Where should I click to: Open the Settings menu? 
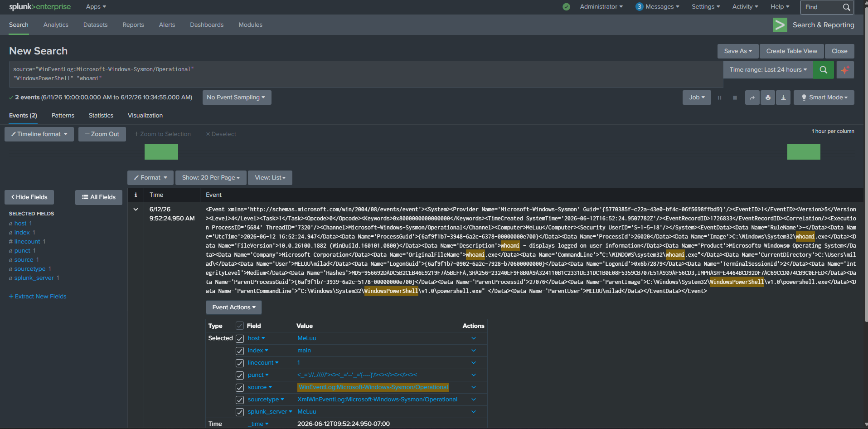pyautogui.click(x=706, y=7)
